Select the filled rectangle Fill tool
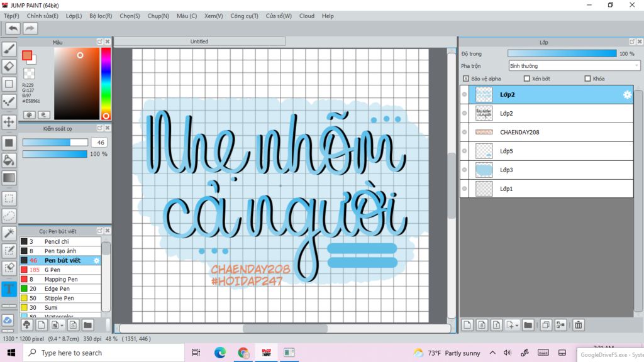 click(x=9, y=143)
